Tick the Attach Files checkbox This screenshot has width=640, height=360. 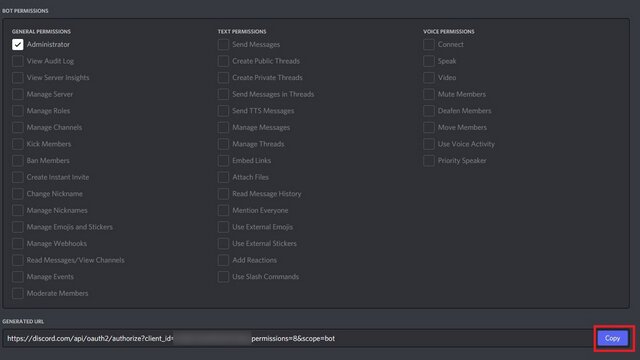[x=223, y=177]
